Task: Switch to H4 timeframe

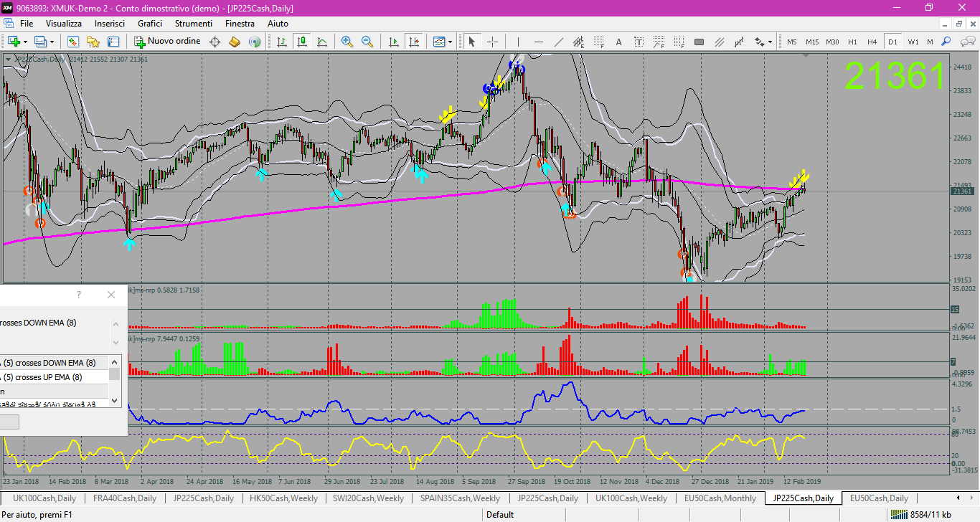Action: tap(872, 42)
